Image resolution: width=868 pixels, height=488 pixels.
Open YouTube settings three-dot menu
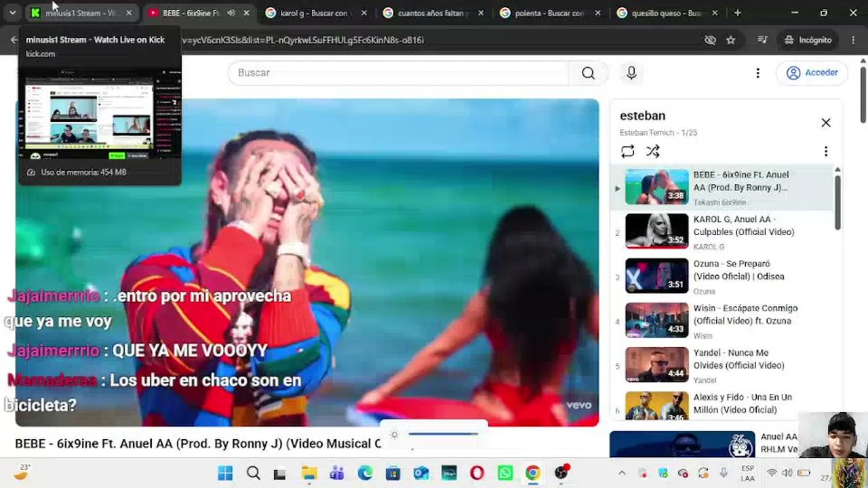coord(757,73)
